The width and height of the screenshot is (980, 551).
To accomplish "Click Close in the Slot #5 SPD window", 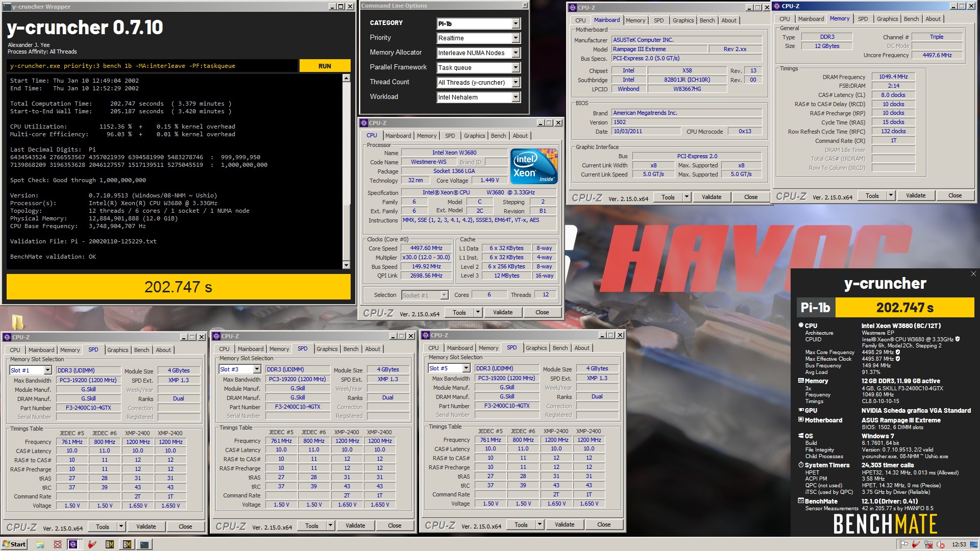I will 604,524.
